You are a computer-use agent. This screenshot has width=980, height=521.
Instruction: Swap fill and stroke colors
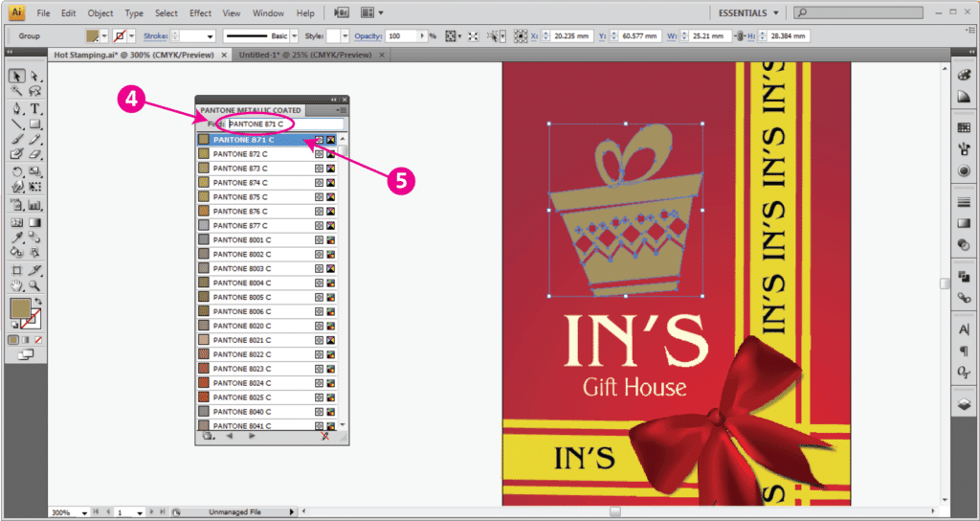[36, 302]
